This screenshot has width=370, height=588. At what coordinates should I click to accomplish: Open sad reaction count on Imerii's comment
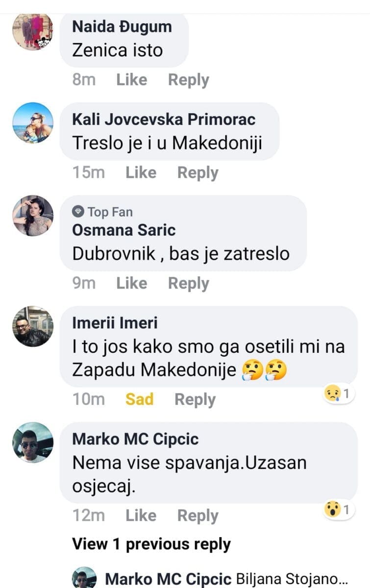click(x=339, y=393)
